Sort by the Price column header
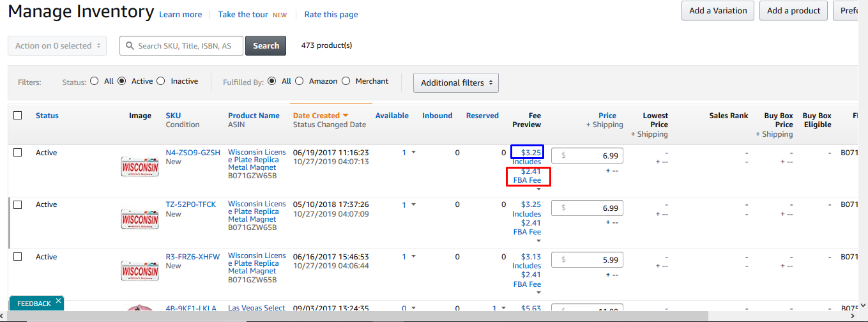 (607, 116)
